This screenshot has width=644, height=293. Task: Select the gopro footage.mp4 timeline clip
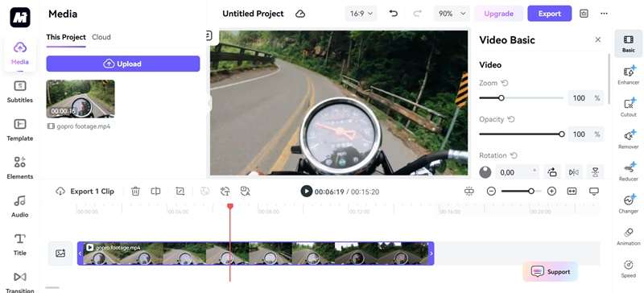pos(255,253)
